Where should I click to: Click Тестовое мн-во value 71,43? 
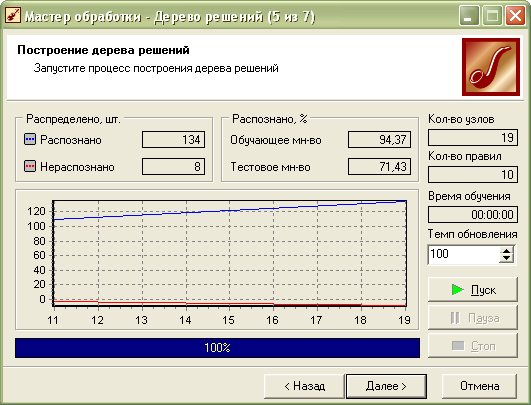tap(379, 167)
